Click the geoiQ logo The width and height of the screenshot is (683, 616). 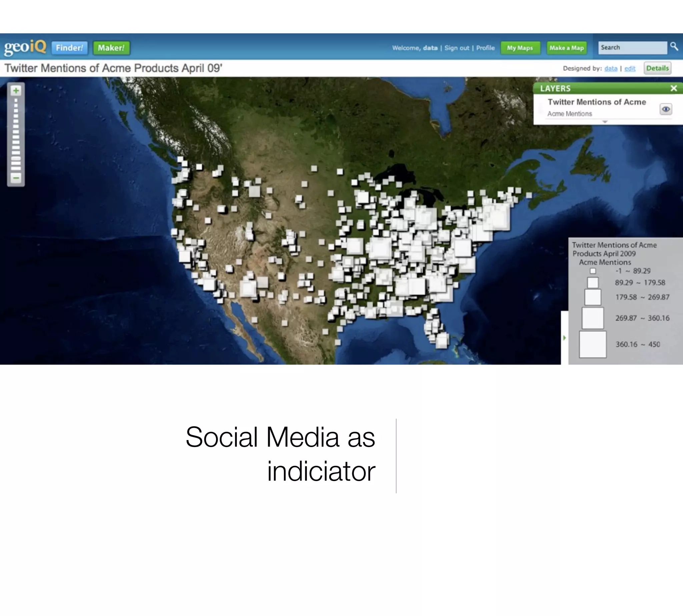tap(25, 47)
